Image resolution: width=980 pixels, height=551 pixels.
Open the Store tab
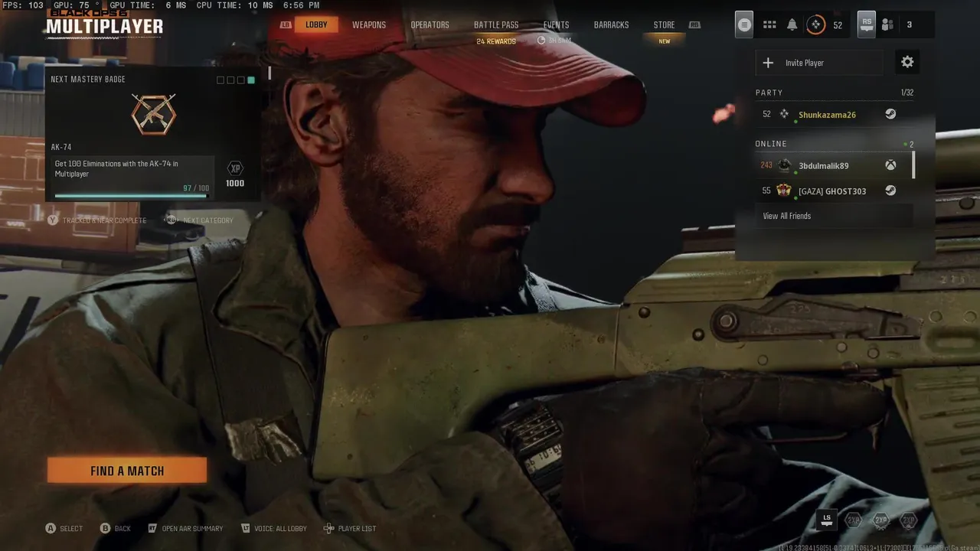coord(664,25)
